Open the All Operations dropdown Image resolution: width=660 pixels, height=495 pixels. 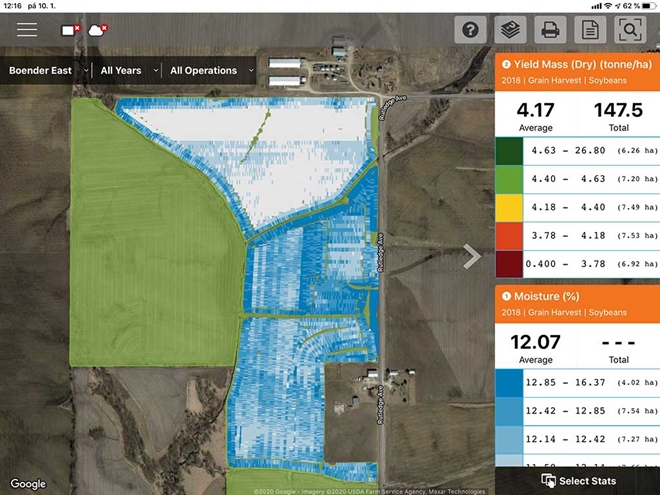coord(210,71)
